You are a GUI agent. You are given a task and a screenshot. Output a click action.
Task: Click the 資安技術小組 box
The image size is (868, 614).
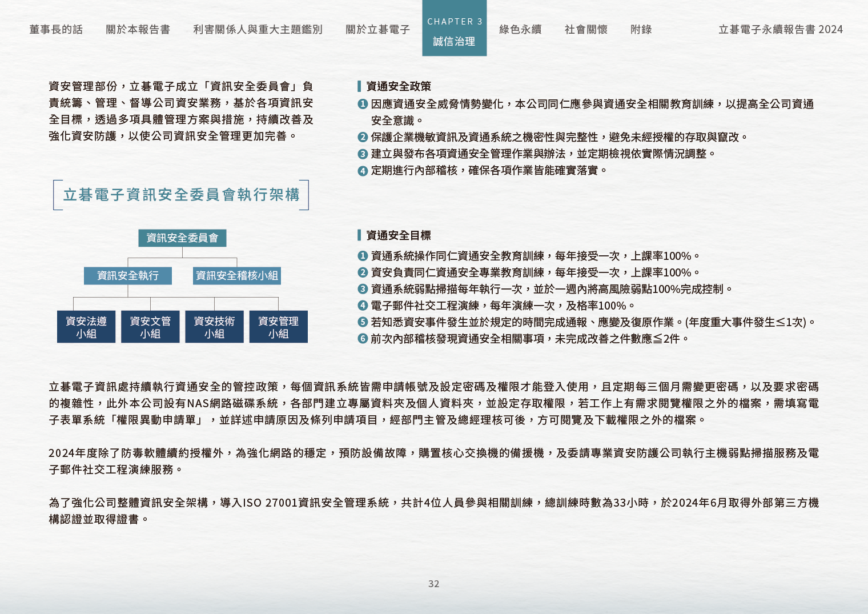click(x=214, y=327)
